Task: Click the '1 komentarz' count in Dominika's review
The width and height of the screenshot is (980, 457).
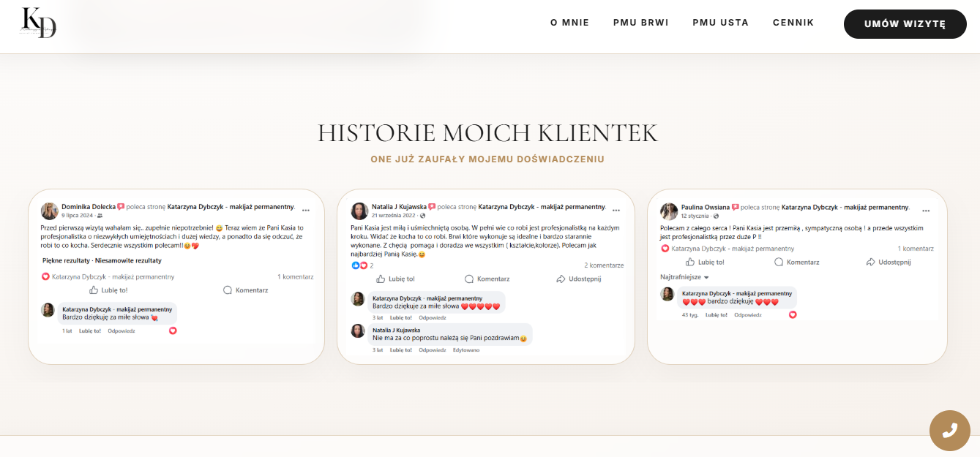Action: [296, 277]
